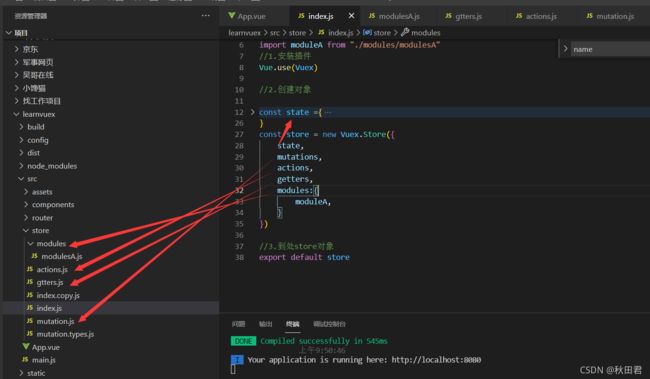Expand the folded state block on line 12
The height and width of the screenshot is (379, 650).
point(252,112)
